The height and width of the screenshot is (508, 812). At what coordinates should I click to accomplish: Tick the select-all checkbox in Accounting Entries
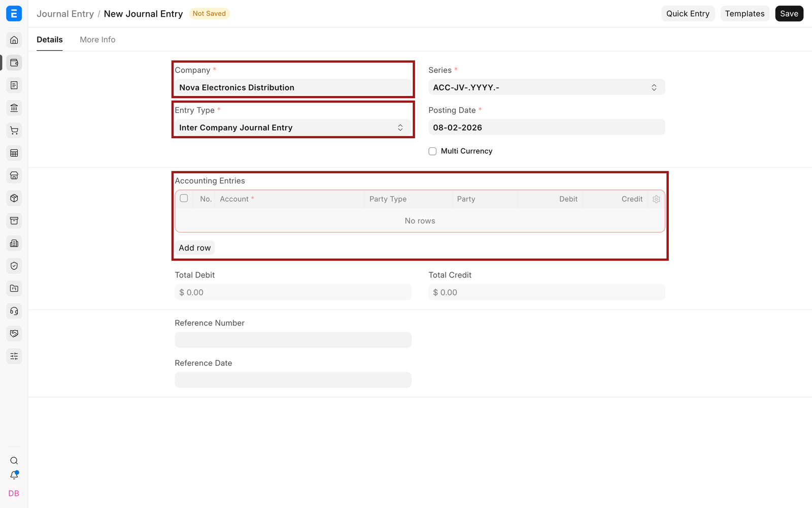184,199
